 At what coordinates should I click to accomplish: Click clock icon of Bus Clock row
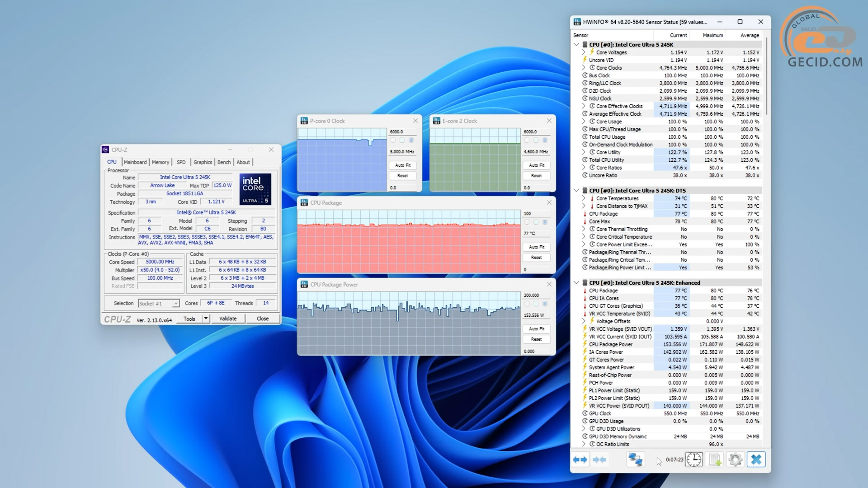click(x=585, y=75)
